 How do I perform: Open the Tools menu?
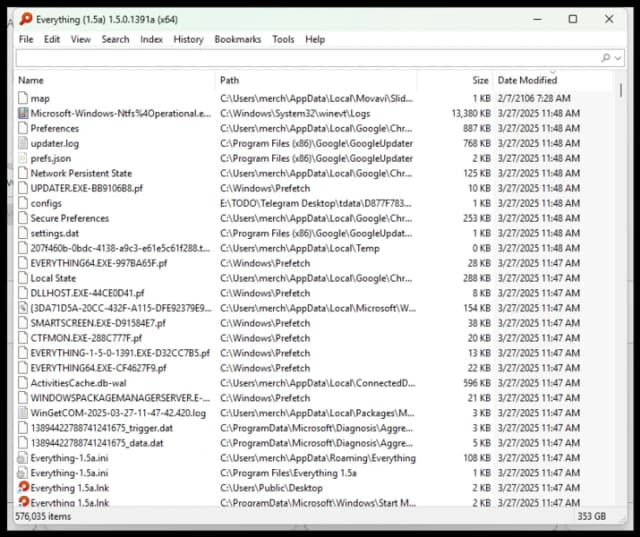coord(283,40)
